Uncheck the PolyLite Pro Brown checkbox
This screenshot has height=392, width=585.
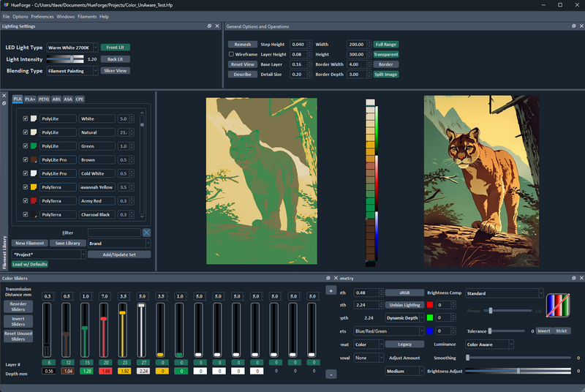click(x=26, y=159)
